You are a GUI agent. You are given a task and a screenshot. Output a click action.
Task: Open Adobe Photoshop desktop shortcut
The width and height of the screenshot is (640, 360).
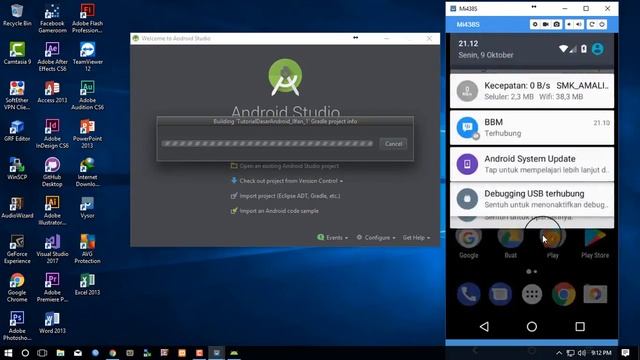pos(17,326)
